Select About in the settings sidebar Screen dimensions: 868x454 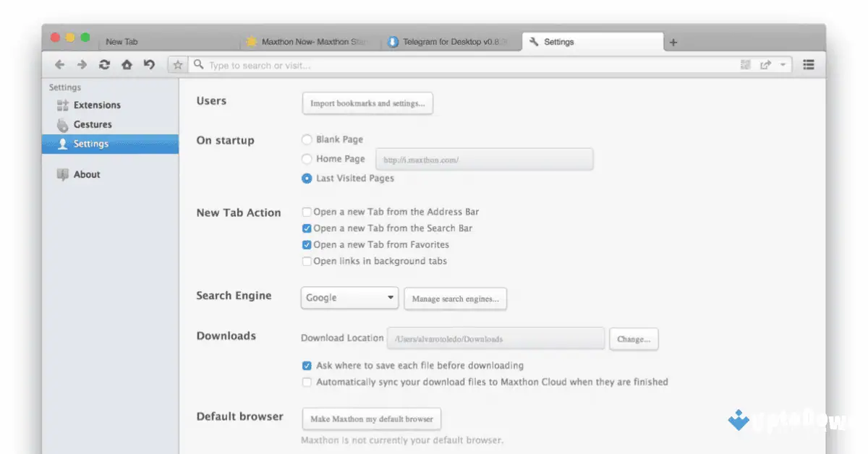(x=87, y=174)
